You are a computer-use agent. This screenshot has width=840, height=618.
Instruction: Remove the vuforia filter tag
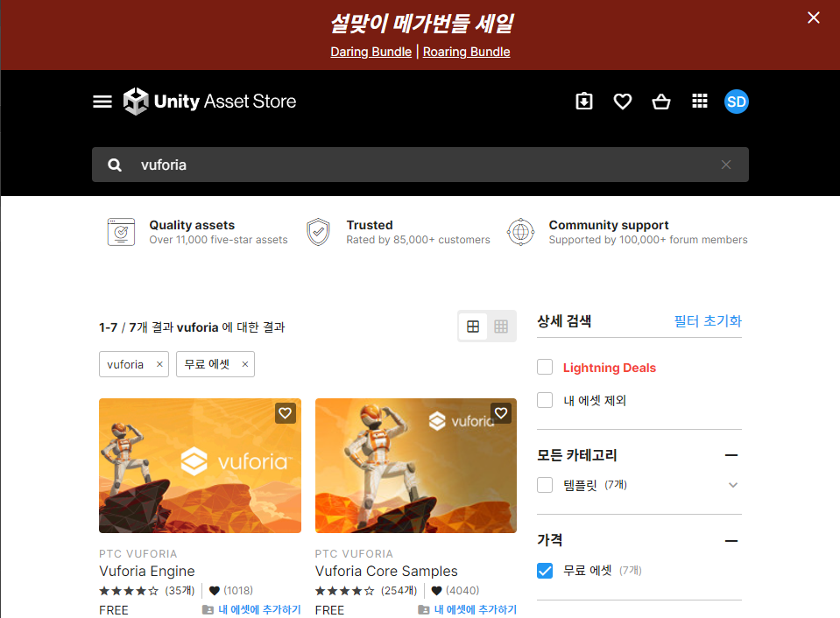coord(159,364)
